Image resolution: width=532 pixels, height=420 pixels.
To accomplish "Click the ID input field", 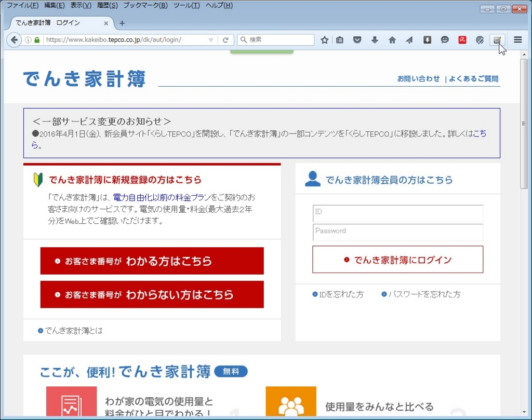I will [397, 214].
